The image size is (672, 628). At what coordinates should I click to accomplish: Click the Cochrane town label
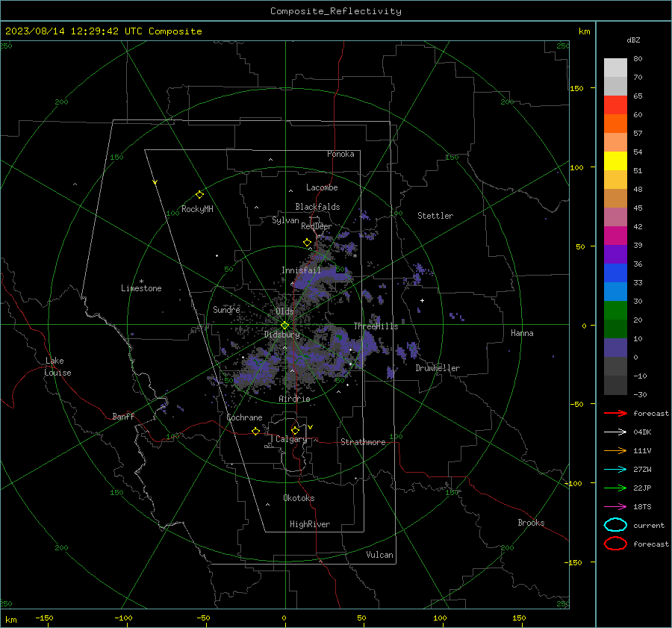(x=244, y=417)
